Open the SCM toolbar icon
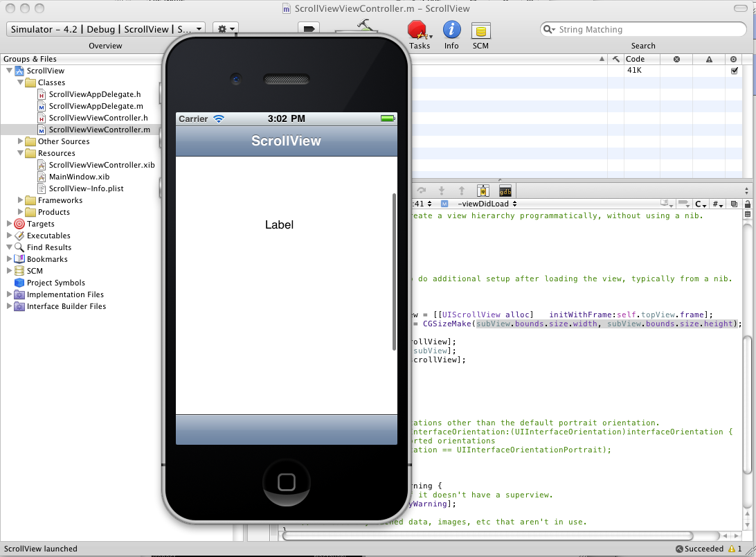The width and height of the screenshot is (756, 557). coord(480,31)
